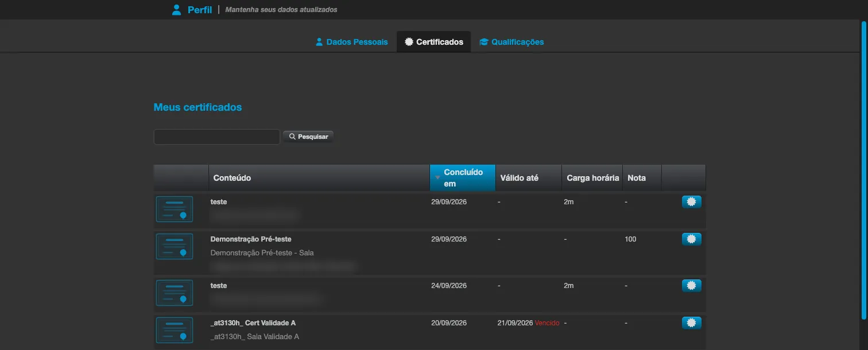868x350 pixels.
Task: Toggle sort arrow on Concluído em column
Action: tap(437, 178)
